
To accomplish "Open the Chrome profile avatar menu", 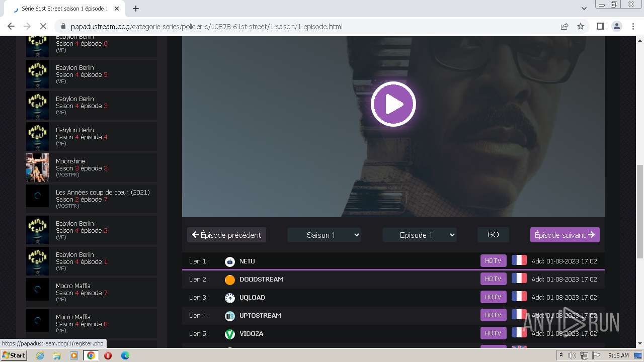I will pyautogui.click(x=617, y=26).
